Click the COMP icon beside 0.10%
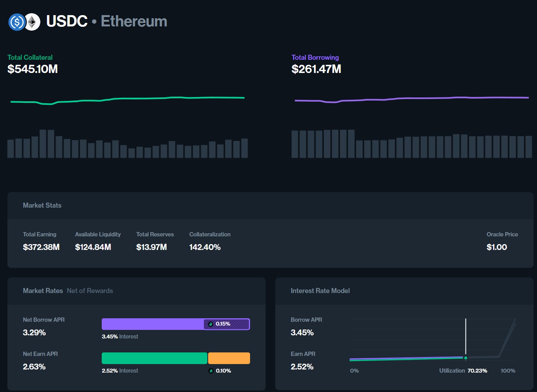 click(211, 371)
